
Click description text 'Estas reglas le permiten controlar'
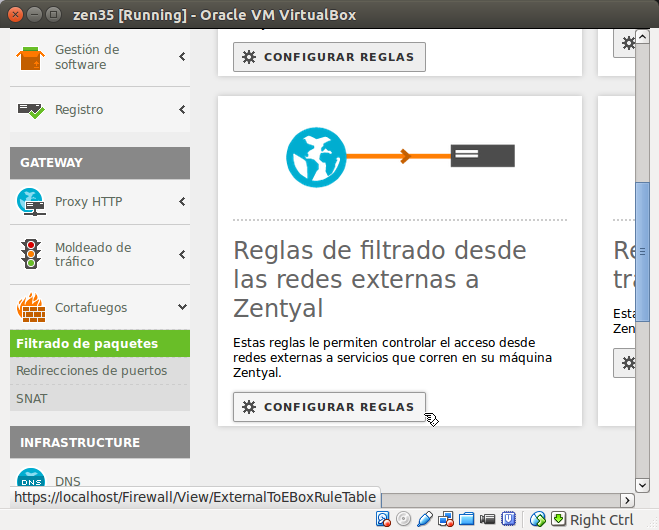pos(393,358)
